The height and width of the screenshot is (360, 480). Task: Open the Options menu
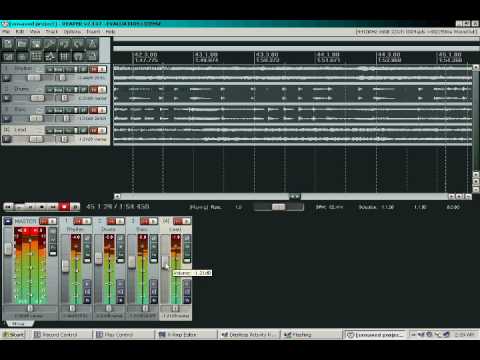[x=72, y=32]
